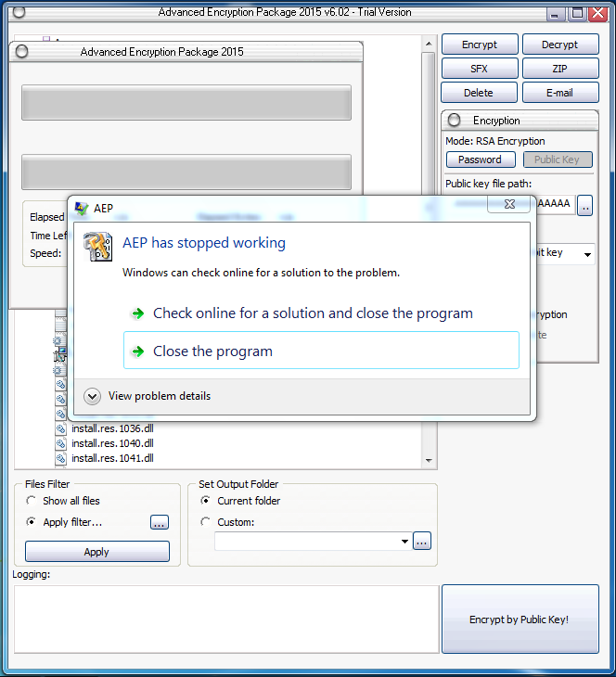Click inside the Logging text area
This screenshot has height=677, width=616.
coord(226,620)
